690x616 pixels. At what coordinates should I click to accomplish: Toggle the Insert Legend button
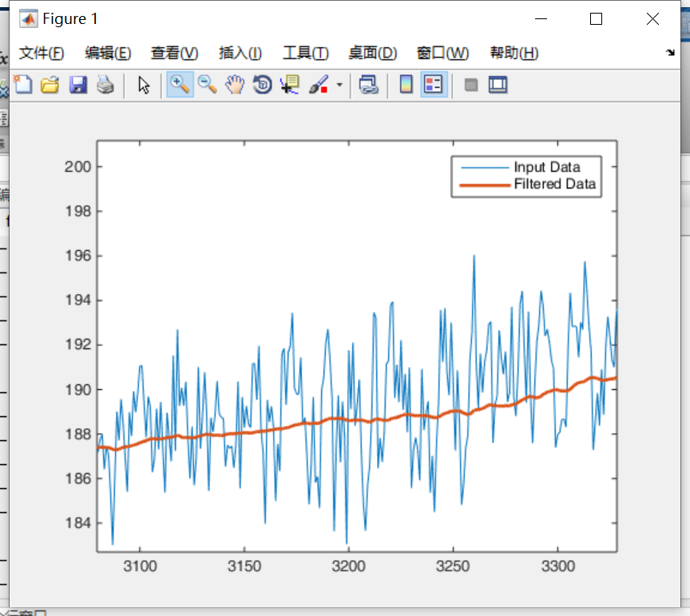point(434,85)
